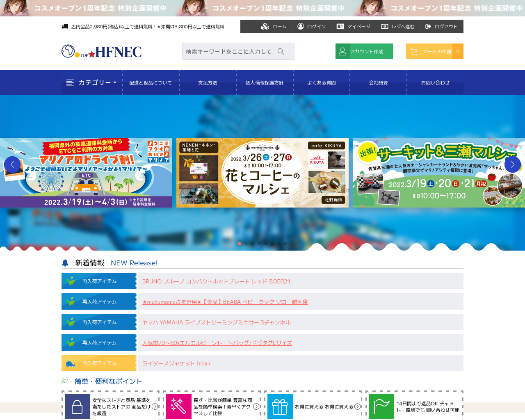Open ホーム in top bar
The height and width of the screenshot is (420, 525).
point(274,26)
